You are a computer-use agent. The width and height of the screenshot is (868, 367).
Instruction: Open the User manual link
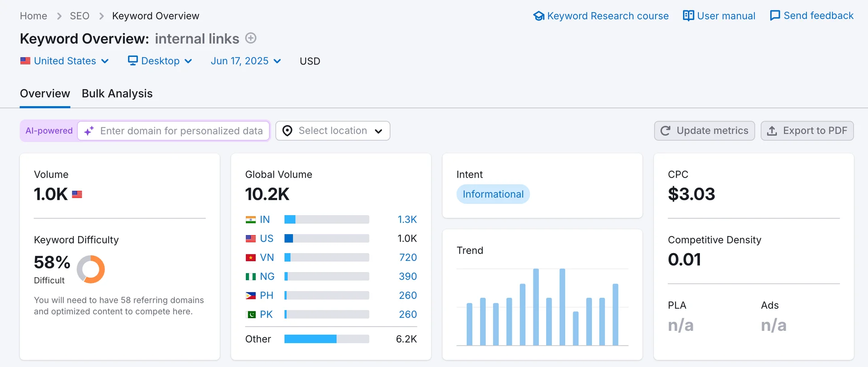719,16
